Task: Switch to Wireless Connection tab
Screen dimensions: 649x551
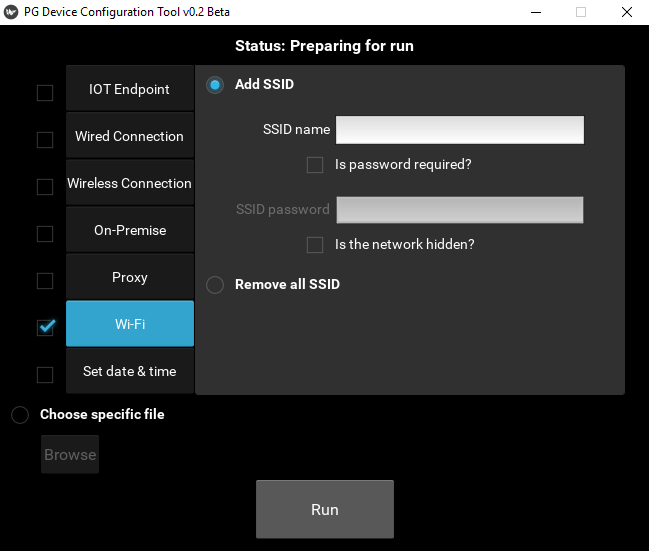Action: (x=130, y=183)
